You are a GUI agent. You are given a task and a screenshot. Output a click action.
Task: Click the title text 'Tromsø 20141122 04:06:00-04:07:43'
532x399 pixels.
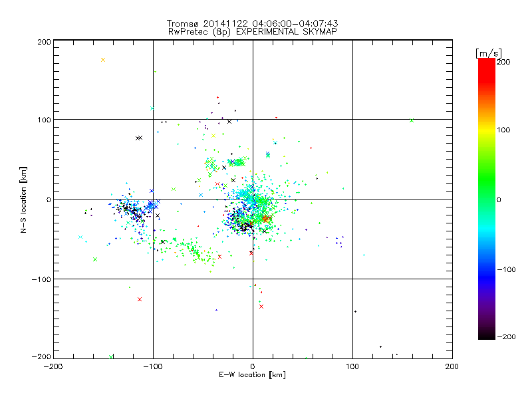pos(252,23)
